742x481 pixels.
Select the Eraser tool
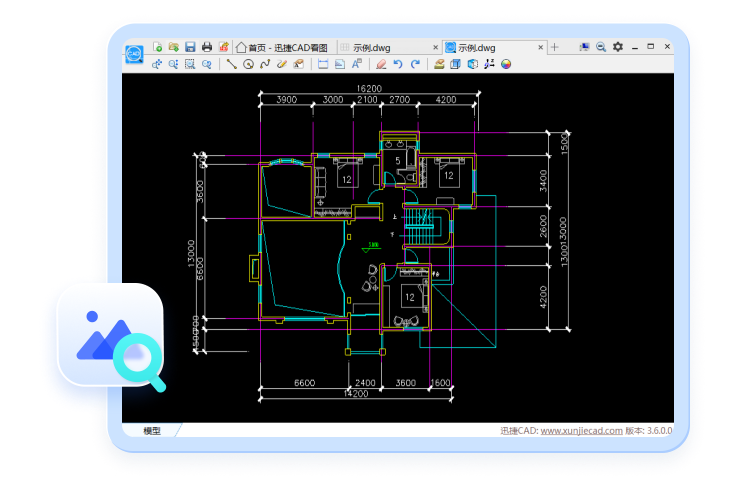click(380, 64)
